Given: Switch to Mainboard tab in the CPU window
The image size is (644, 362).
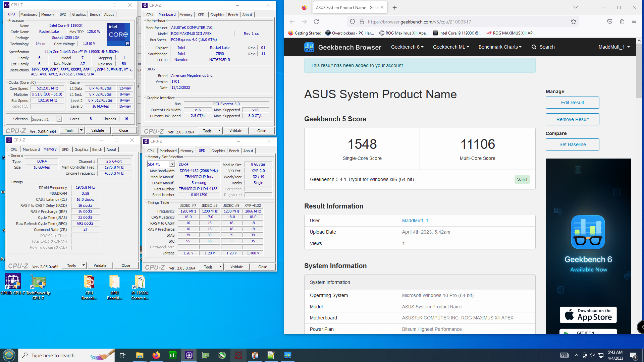Looking at the screenshot, I should [x=29, y=14].
